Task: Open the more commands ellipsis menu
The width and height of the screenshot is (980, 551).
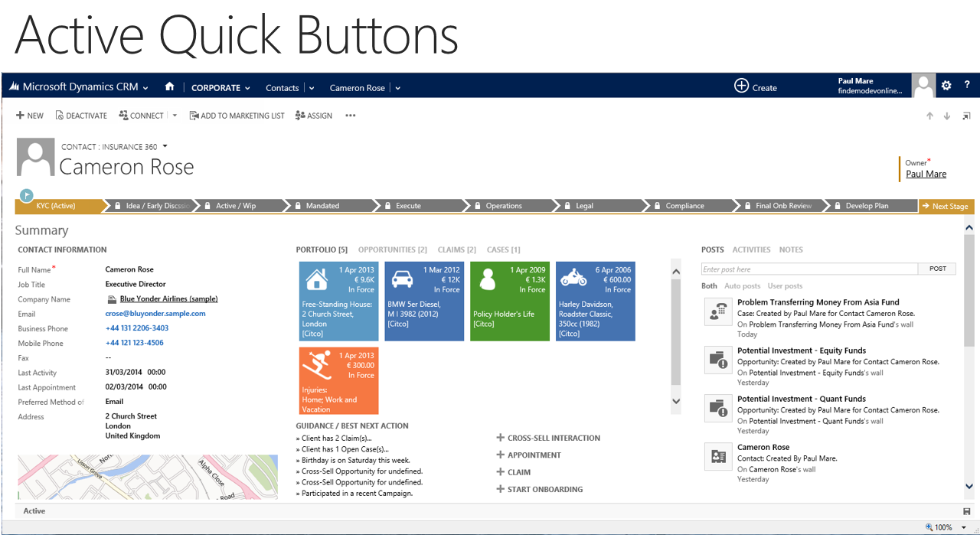Action: click(351, 116)
